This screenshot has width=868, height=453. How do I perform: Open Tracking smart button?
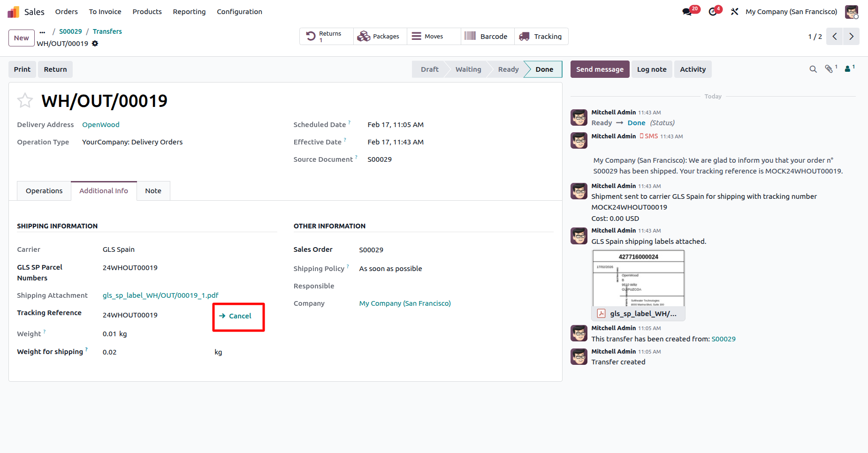click(541, 37)
